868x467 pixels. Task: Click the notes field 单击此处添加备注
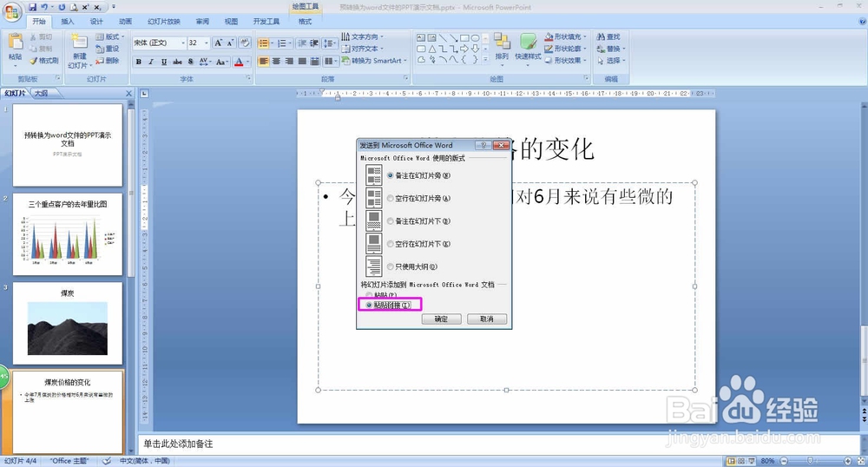click(x=498, y=444)
